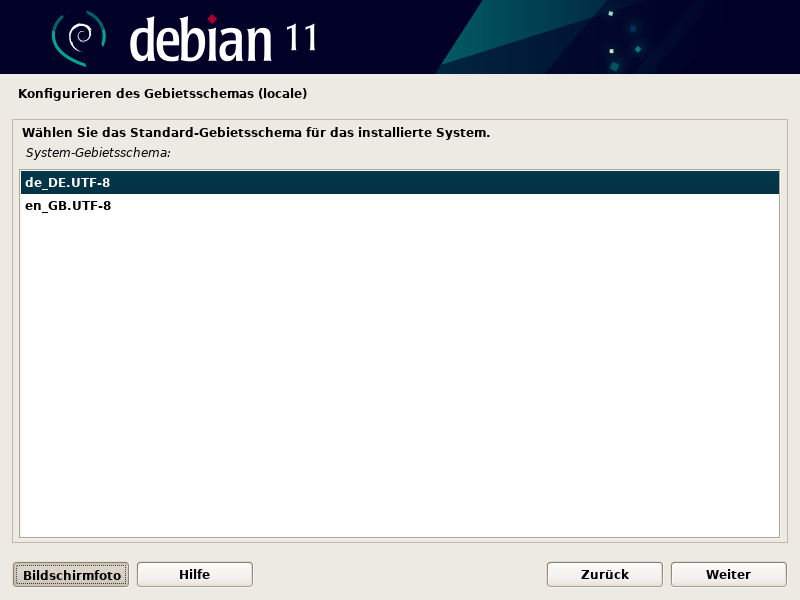Continue with the Weiter button
The height and width of the screenshot is (600, 800).
coord(728,574)
